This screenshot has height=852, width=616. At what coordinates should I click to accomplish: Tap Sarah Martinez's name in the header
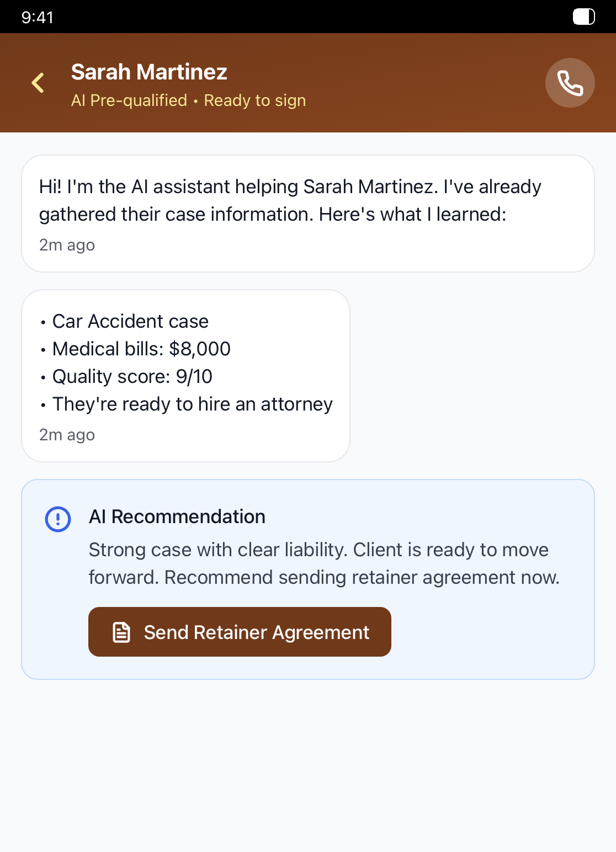149,71
